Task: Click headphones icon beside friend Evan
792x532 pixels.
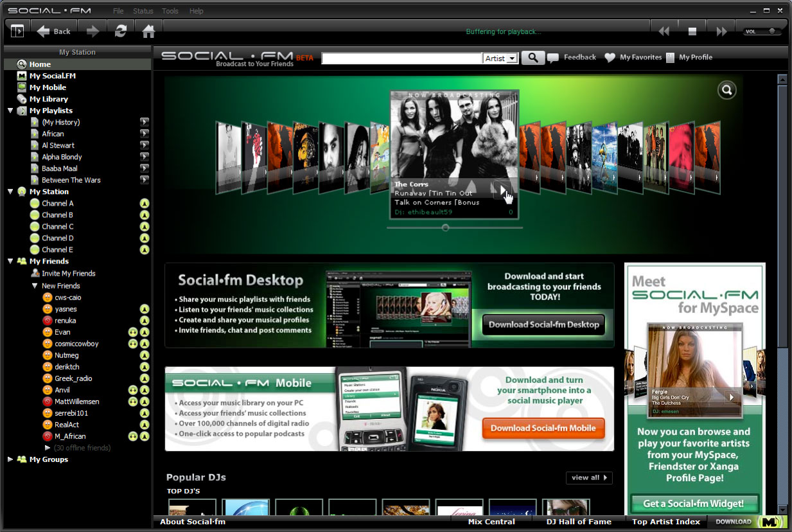Action: (x=133, y=332)
